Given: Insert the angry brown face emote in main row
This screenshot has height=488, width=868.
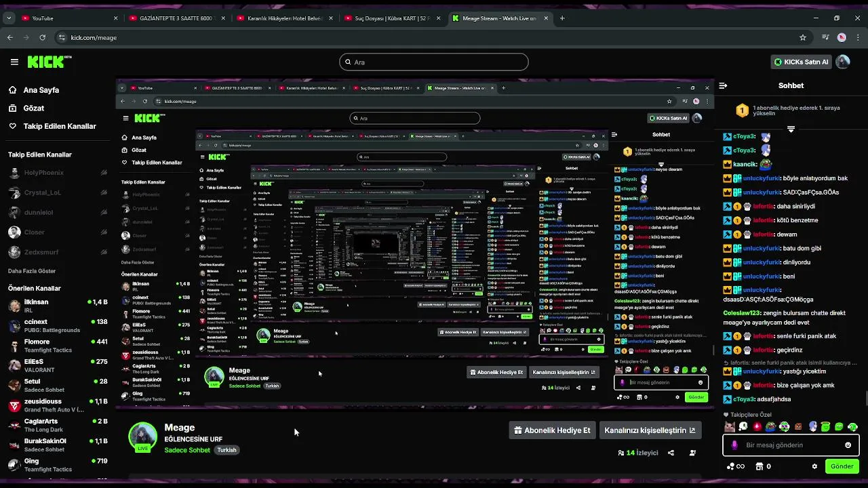Looking at the screenshot, I should click(x=798, y=426).
